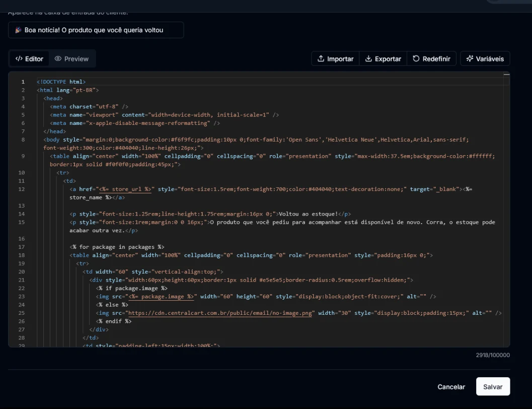
Task: Open the Variáveis panel
Action: coord(485,59)
